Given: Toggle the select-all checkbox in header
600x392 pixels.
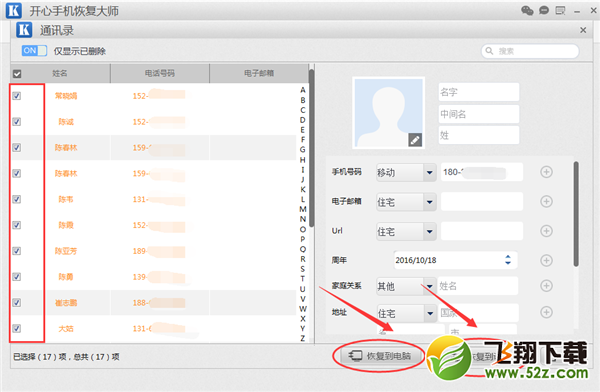Looking at the screenshot, I should (x=17, y=74).
